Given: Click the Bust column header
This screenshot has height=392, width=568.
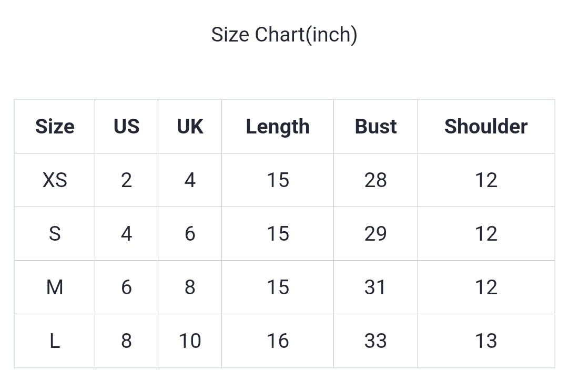Looking at the screenshot, I should tap(376, 126).
